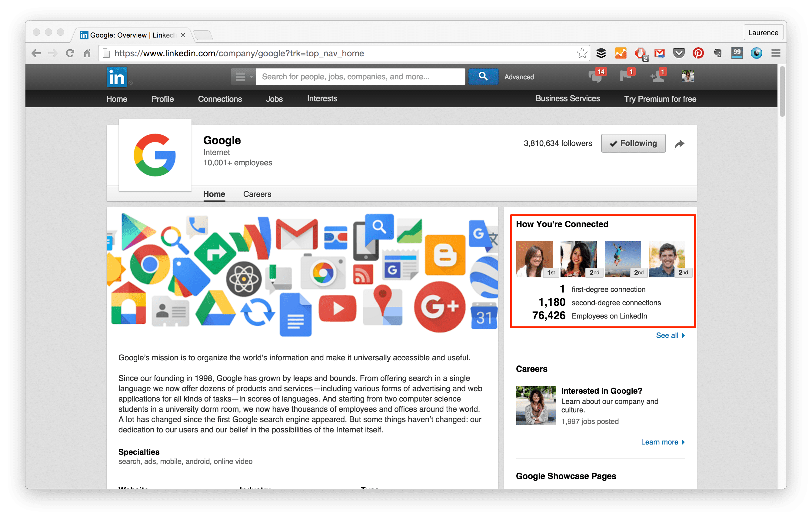Click the browser back navigation arrow
Screen dimensions: 812x519
point(37,53)
